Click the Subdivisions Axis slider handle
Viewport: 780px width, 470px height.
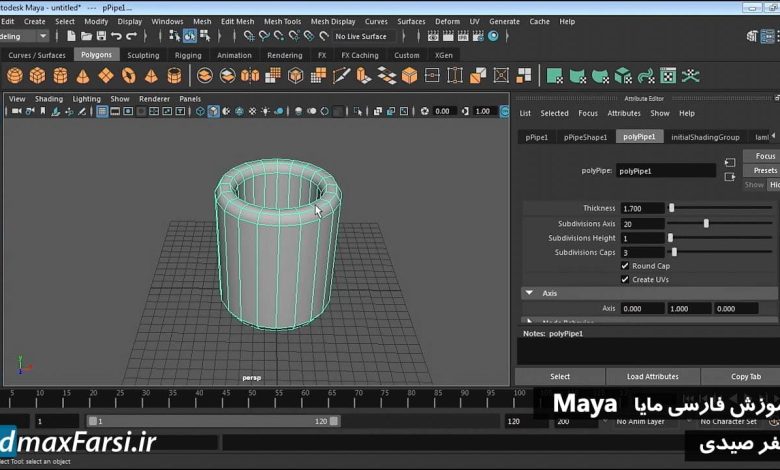(x=707, y=223)
